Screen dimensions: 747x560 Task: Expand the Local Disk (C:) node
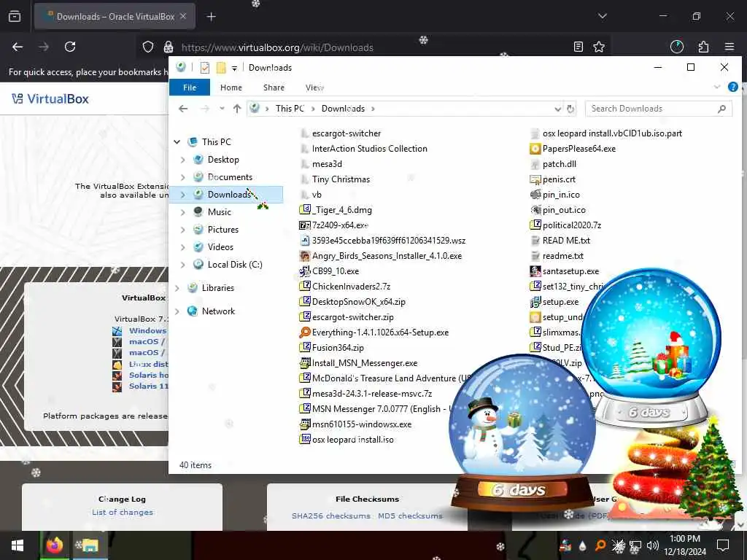pyautogui.click(x=183, y=264)
